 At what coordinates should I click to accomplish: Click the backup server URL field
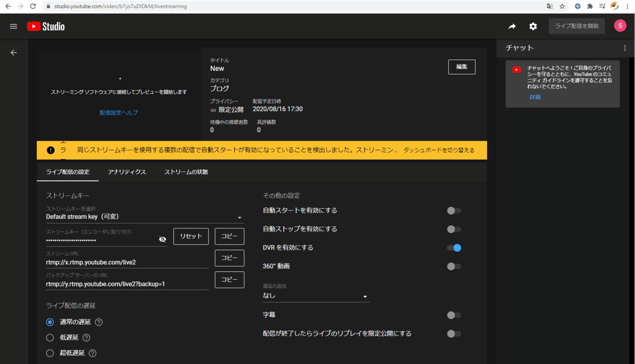pos(127,284)
